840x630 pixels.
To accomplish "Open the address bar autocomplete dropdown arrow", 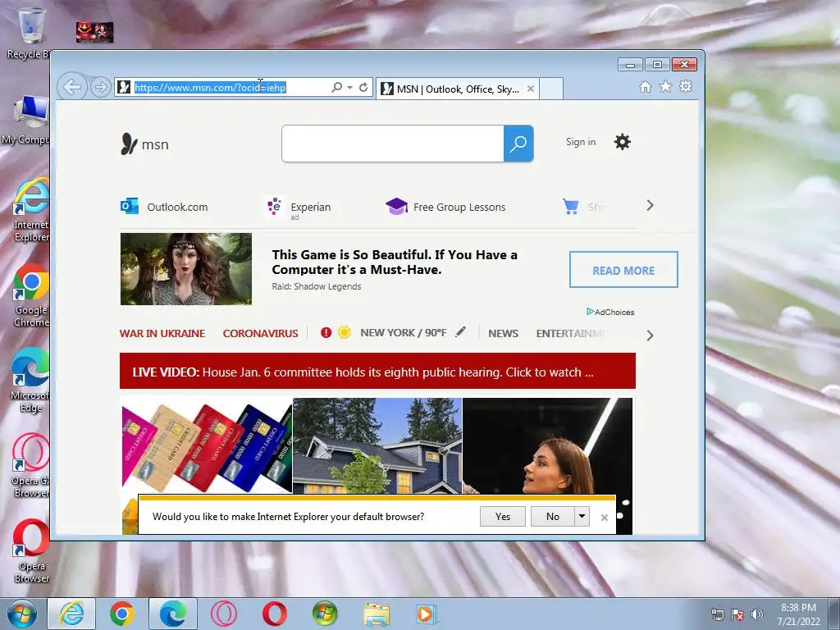I will point(349,87).
